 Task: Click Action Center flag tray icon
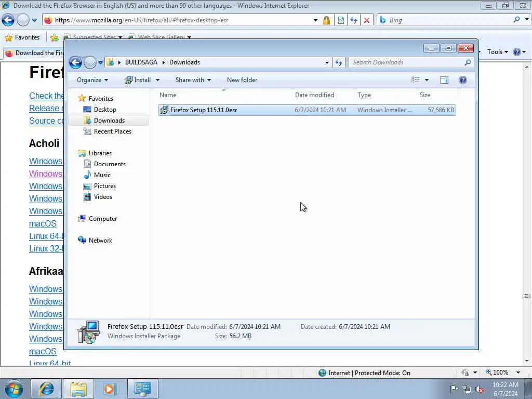pyautogui.click(x=454, y=389)
